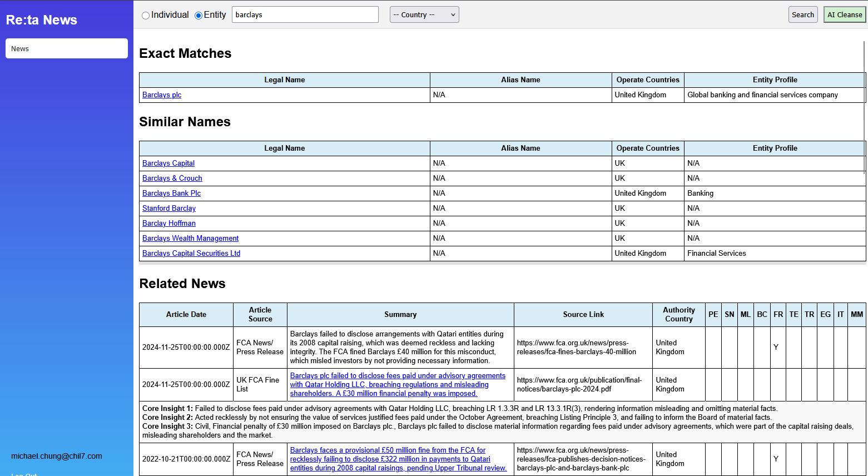
Task: Click the barclays-plc-2024.pdf source URL
Action: 579,385
